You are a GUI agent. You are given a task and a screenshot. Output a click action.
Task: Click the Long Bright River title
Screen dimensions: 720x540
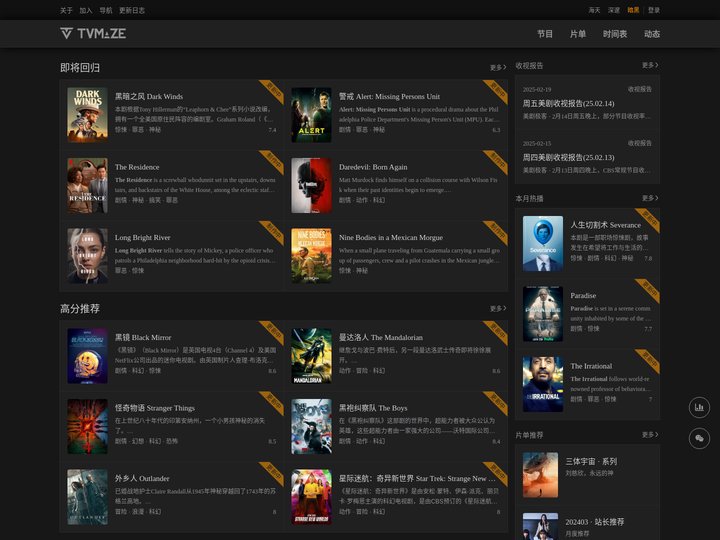coord(142,237)
